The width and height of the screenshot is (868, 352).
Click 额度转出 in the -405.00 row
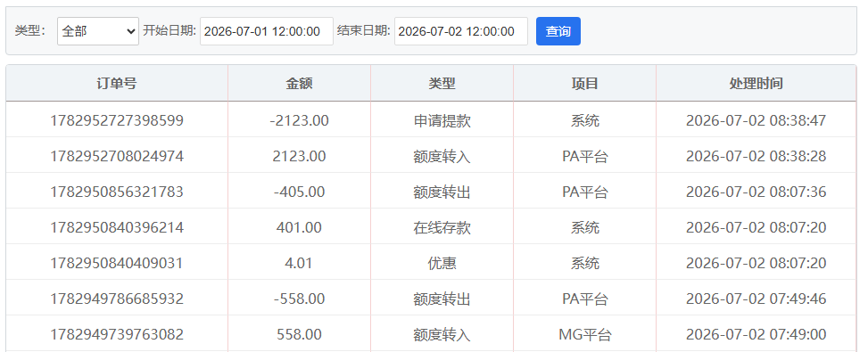(442, 192)
